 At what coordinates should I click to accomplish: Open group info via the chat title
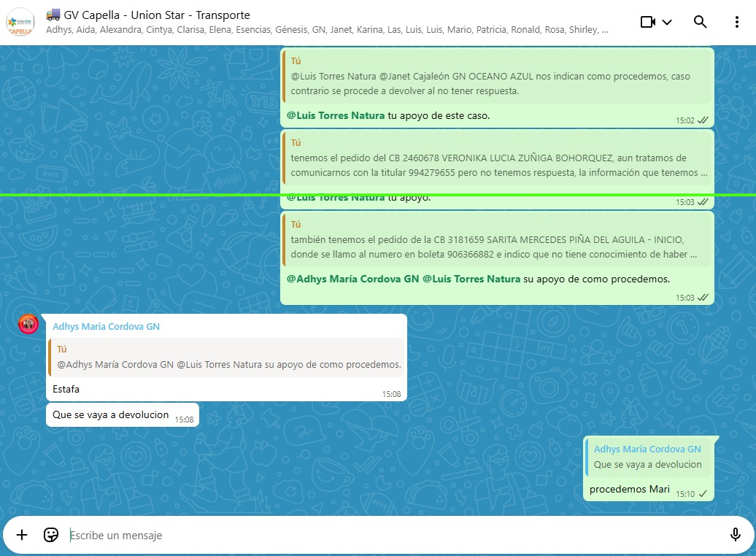tap(157, 15)
